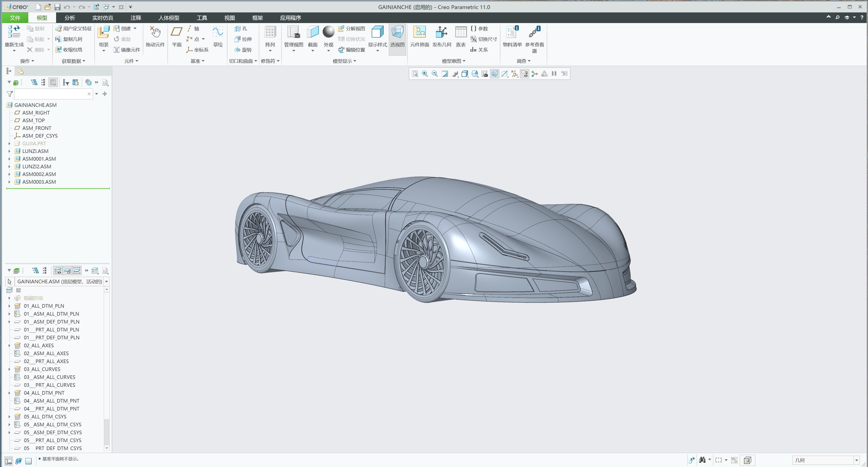Click the 坐标系 (Coordinate System) icon
The width and height of the screenshot is (868, 467).
190,49
